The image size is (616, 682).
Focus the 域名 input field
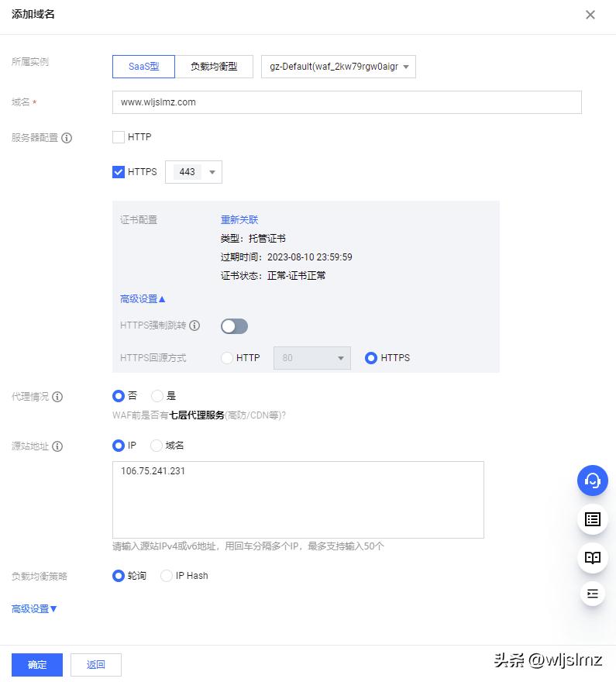tap(347, 102)
